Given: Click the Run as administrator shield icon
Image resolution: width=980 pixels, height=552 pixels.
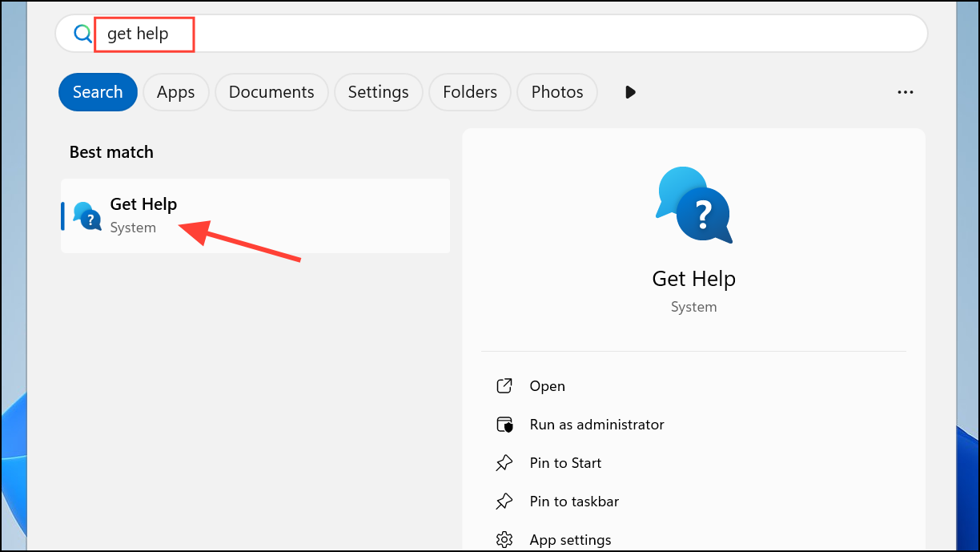Looking at the screenshot, I should [504, 425].
